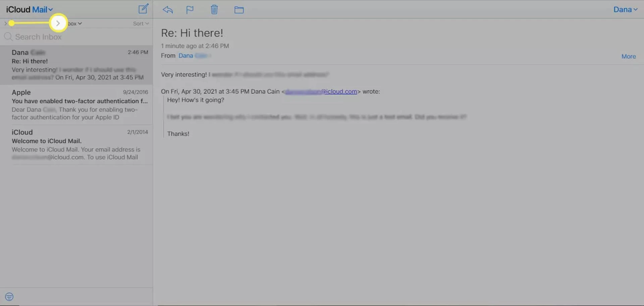
Task: Click the sender's icloud.com email link
Action: (x=340, y=91)
